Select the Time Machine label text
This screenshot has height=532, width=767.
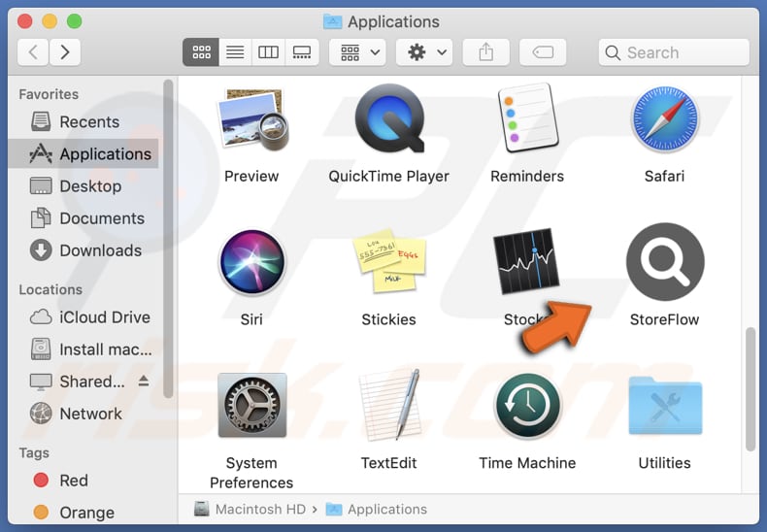tap(527, 463)
